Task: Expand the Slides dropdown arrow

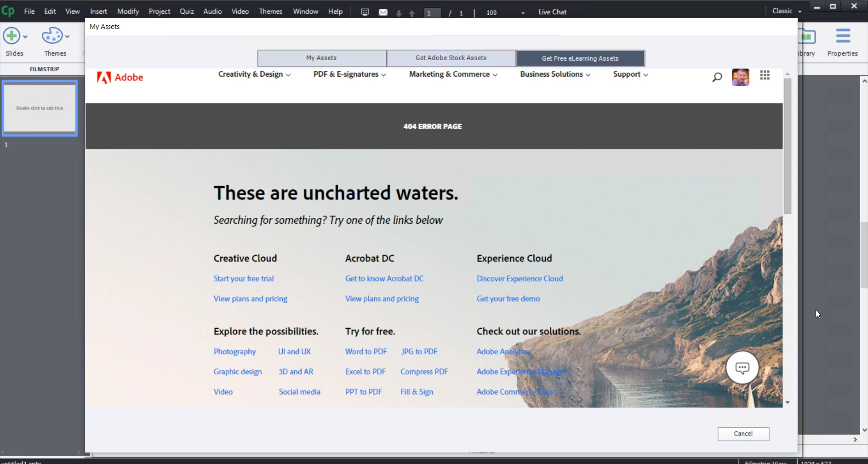Action: (x=25, y=37)
